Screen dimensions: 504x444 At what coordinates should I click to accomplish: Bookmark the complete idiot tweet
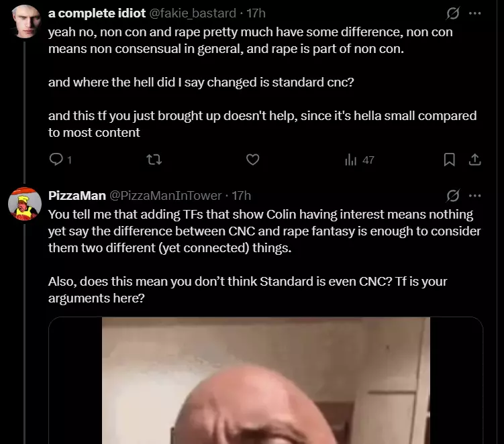pos(449,160)
